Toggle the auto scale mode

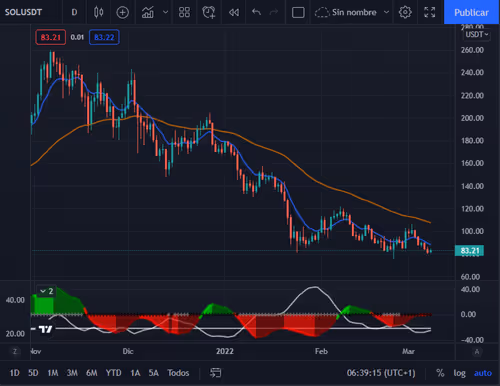(x=483, y=373)
